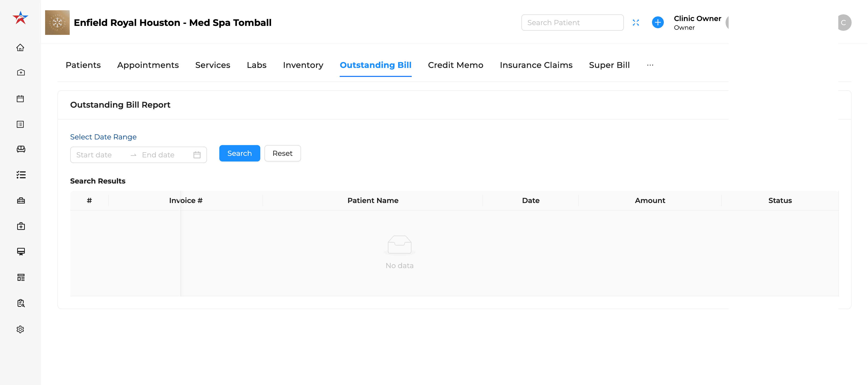Image resolution: width=868 pixels, height=385 pixels.
Task: Click the blue Search button
Action: click(239, 153)
